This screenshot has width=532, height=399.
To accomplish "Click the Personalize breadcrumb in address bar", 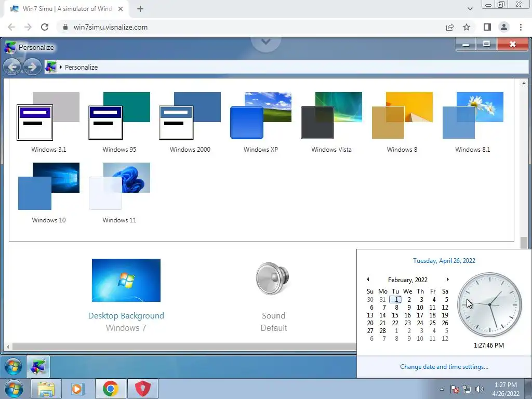I will pyautogui.click(x=81, y=67).
